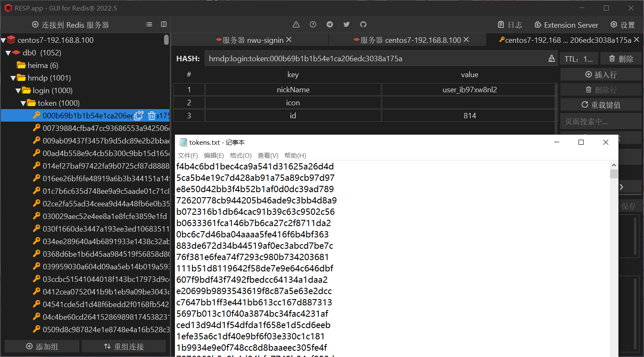Collapse the login namespace folder
Viewport: 644px width, 357px height.
click(18, 91)
